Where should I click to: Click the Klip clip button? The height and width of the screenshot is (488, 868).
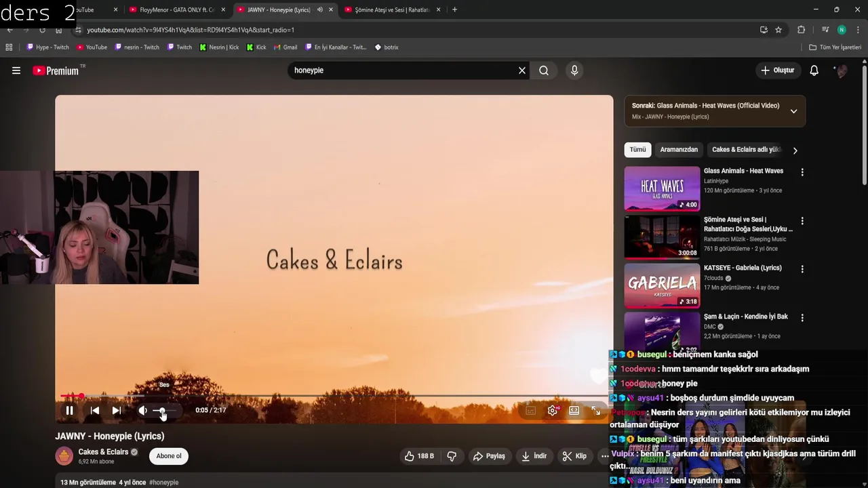pos(574,456)
